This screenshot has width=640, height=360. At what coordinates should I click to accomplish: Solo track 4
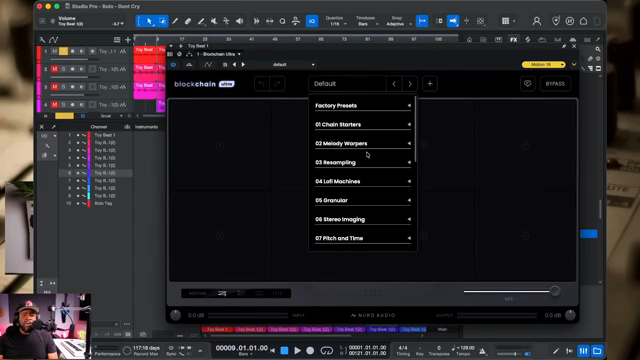pyautogui.click(x=63, y=105)
